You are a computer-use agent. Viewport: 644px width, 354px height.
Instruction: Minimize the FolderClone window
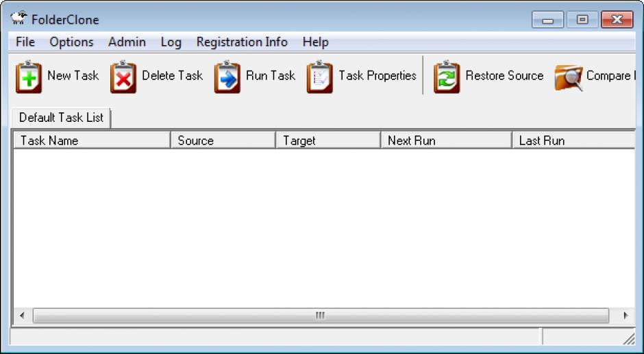coord(548,20)
